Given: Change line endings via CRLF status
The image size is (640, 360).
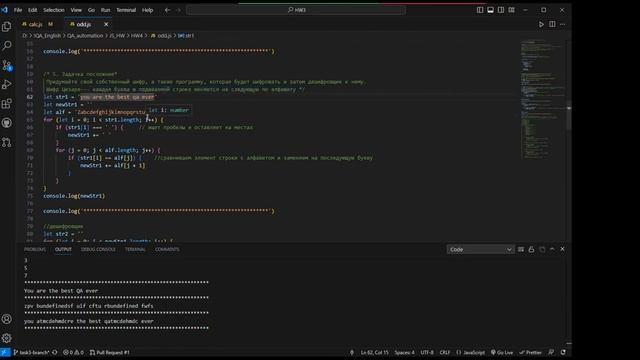Looking at the screenshot, I should point(445,352).
